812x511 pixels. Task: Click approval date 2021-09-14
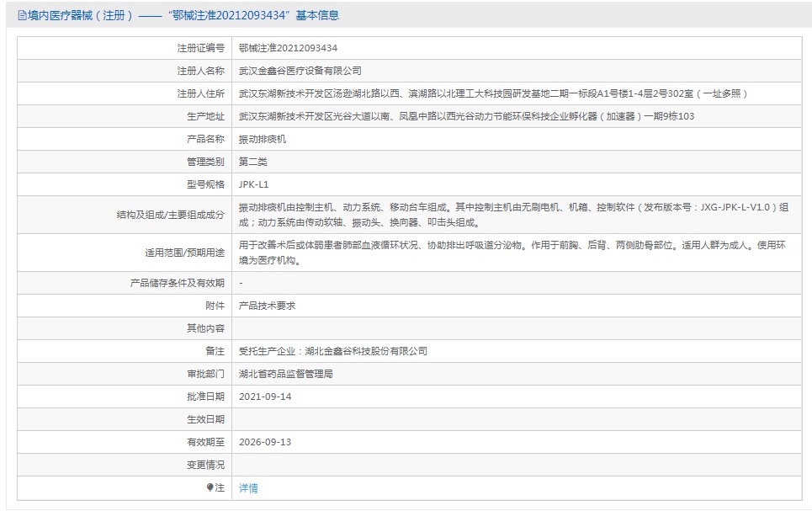265,397
